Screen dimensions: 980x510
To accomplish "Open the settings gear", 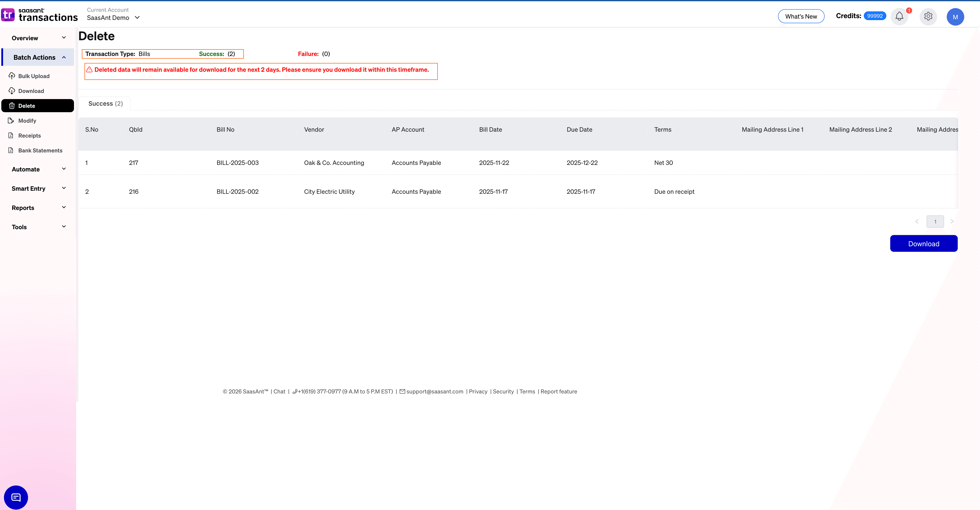I will tap(928, 16).
